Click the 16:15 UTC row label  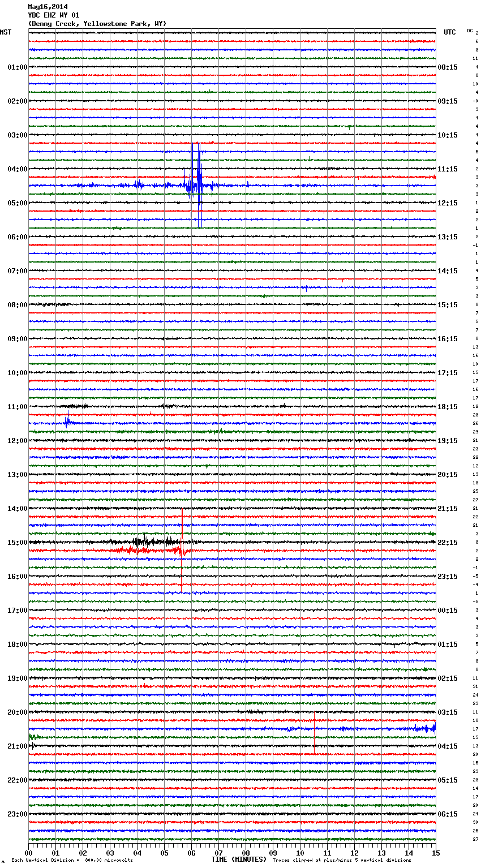coord(448,338)
